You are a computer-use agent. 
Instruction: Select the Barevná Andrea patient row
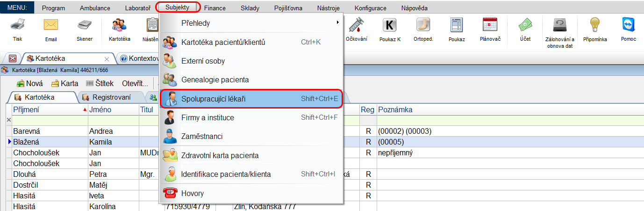tap(47, 131)
